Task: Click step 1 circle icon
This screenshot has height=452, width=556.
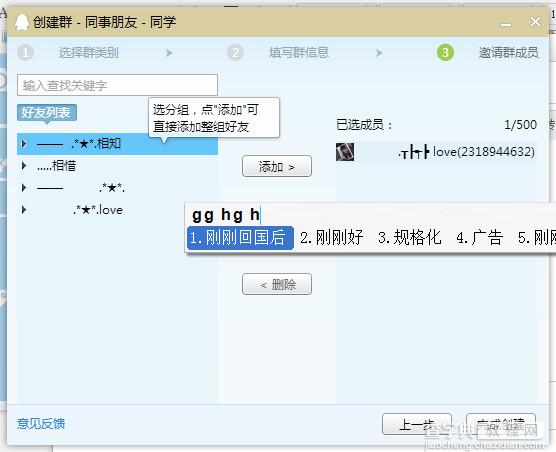Action: [x=25, y=53]
